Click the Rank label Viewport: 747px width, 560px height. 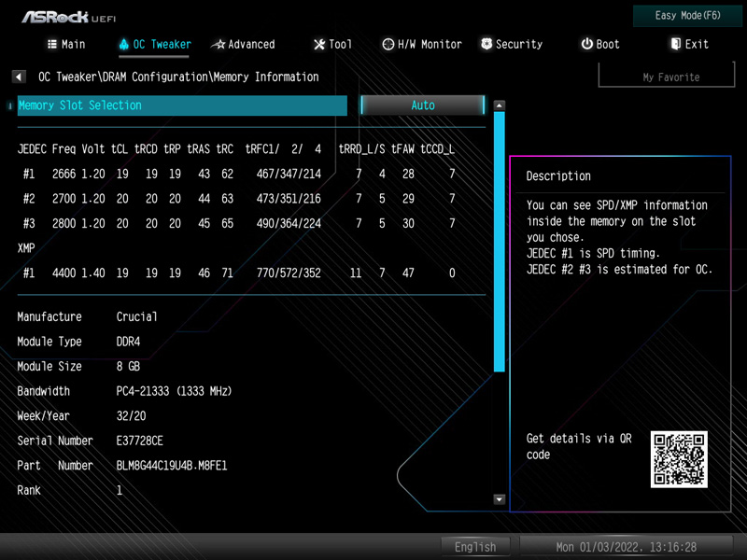point(29,490)
